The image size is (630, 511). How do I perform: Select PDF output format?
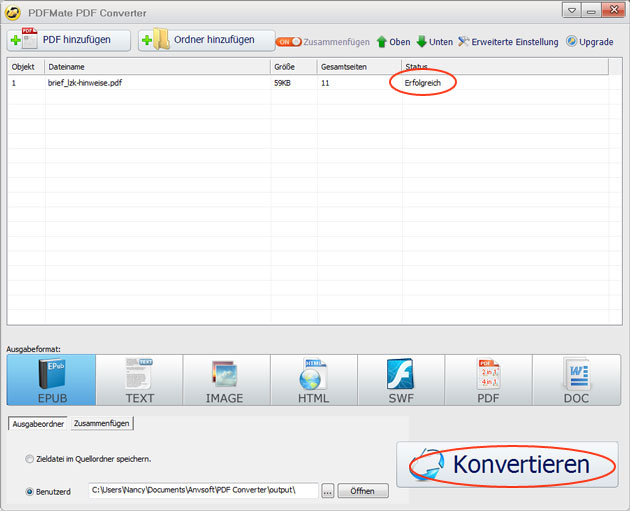(488, 380)
